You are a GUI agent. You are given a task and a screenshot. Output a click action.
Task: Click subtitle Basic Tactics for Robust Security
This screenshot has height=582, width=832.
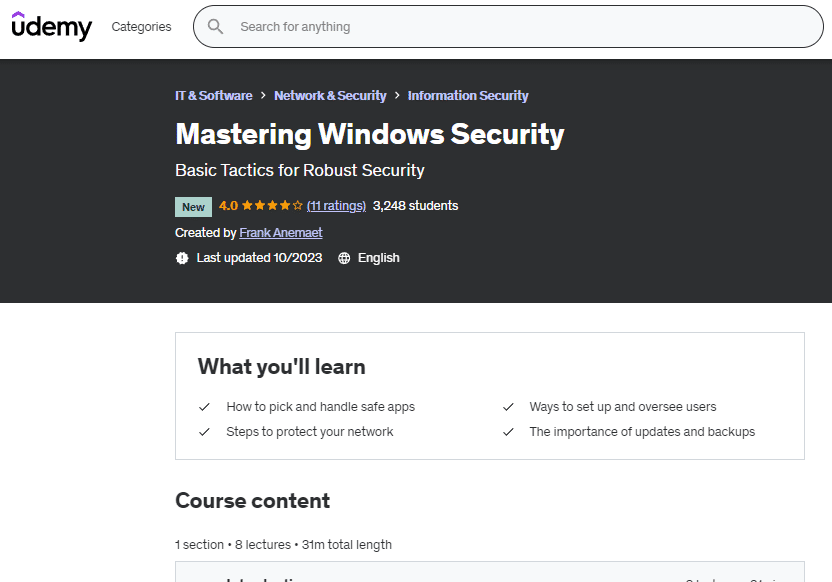pyautogui.click(x=300, y=170)
